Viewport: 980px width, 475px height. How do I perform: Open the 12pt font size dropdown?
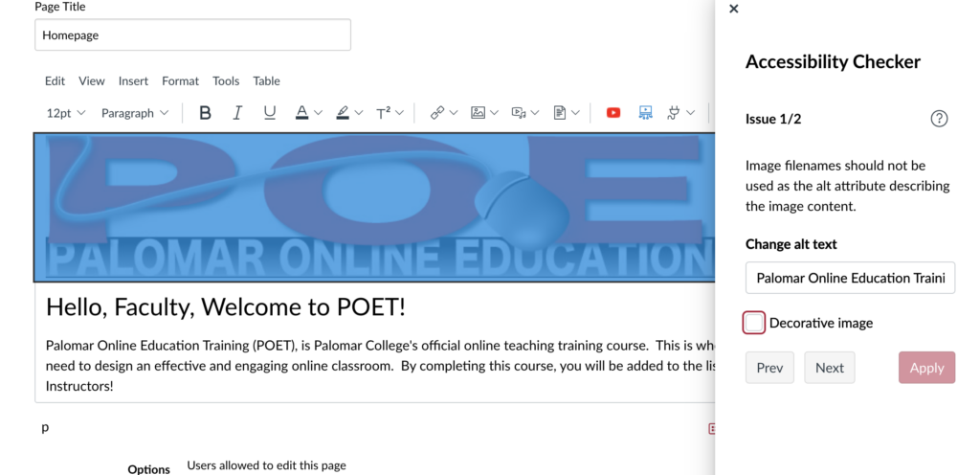coord(66,113)
